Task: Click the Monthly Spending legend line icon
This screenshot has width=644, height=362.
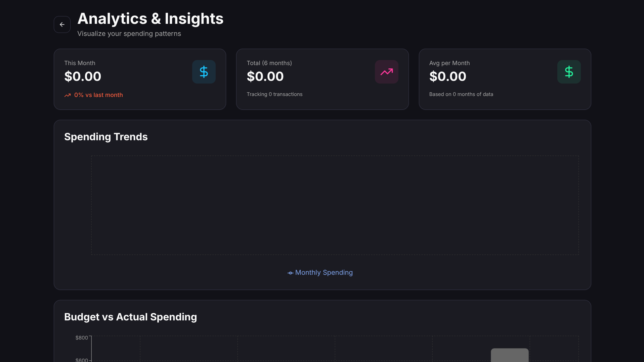Action: coord(290,273)
